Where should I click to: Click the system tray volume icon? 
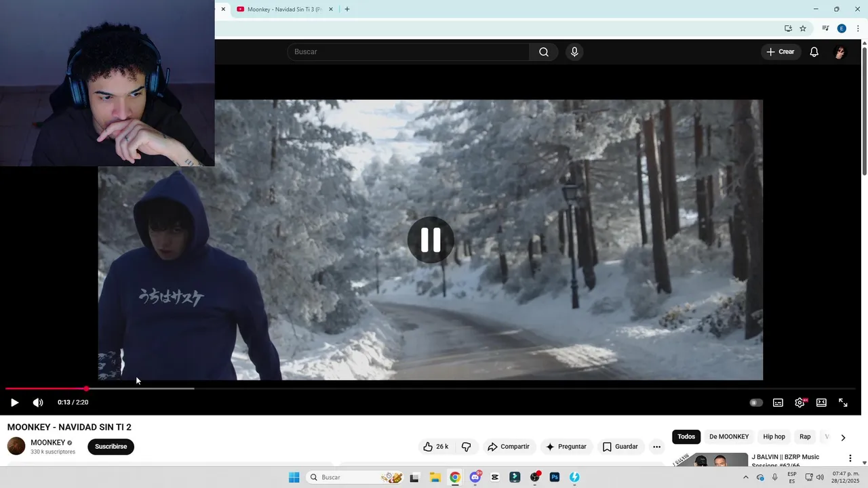point(820,477)
